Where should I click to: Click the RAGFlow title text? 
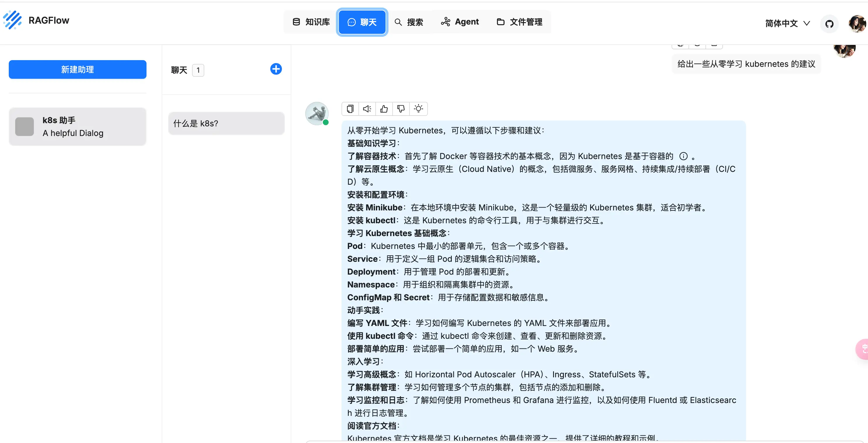(x=49, y=20)
